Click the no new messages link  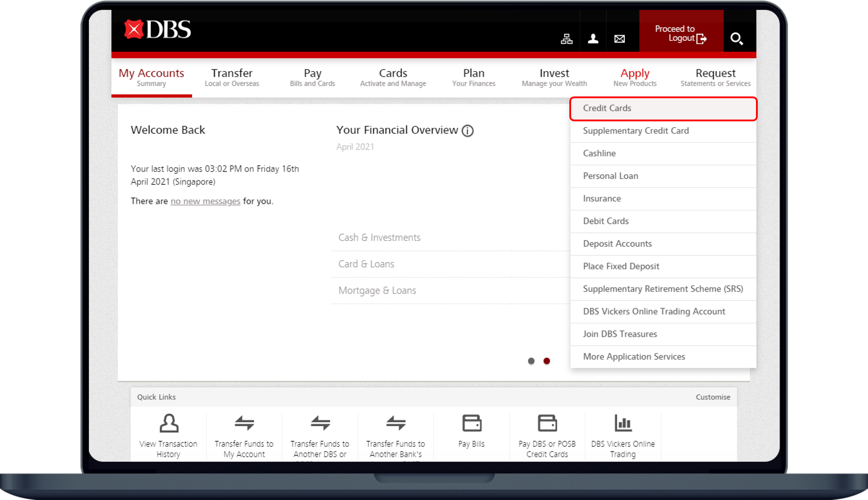pyautogui.click(x=204, y=201)
